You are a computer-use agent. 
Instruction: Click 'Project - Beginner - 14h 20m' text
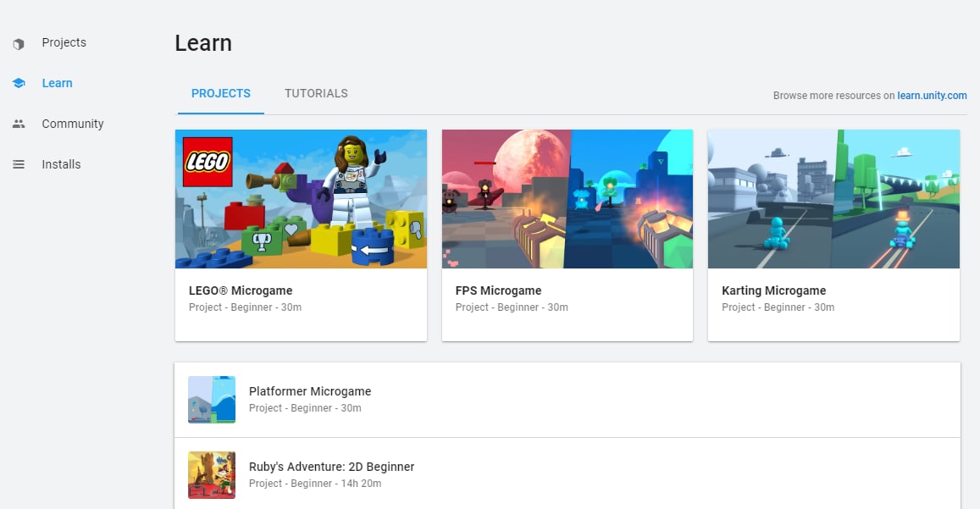click(315, 484)
